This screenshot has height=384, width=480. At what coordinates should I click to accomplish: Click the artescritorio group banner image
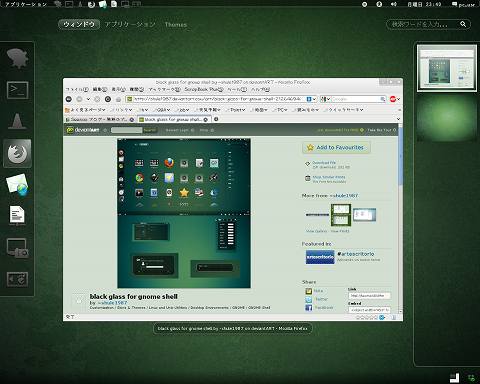tap(320, 257)
